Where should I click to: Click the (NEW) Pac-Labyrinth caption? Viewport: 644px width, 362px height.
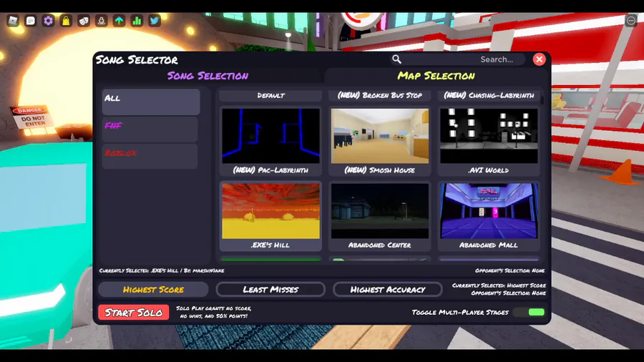[270, 170]
